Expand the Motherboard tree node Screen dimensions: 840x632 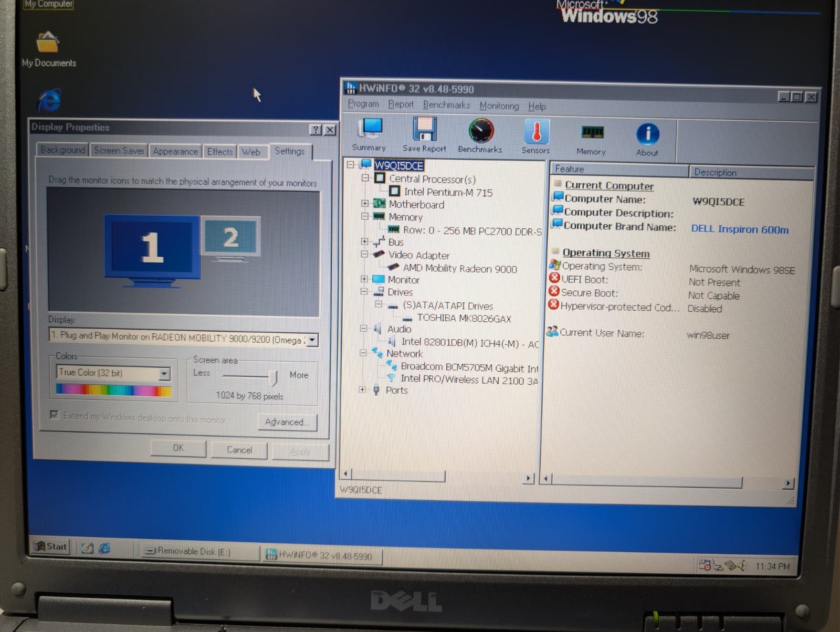point(365,203)
